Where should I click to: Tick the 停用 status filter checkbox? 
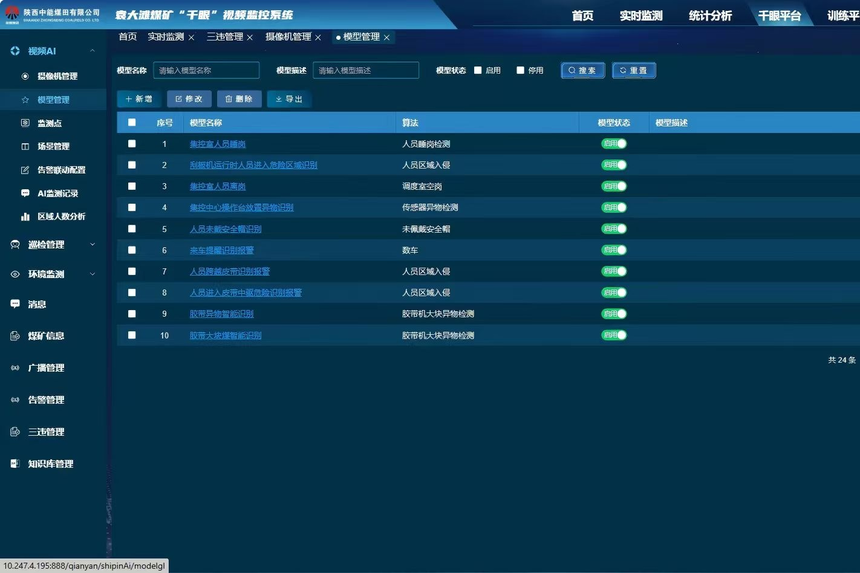pos(520,70)
